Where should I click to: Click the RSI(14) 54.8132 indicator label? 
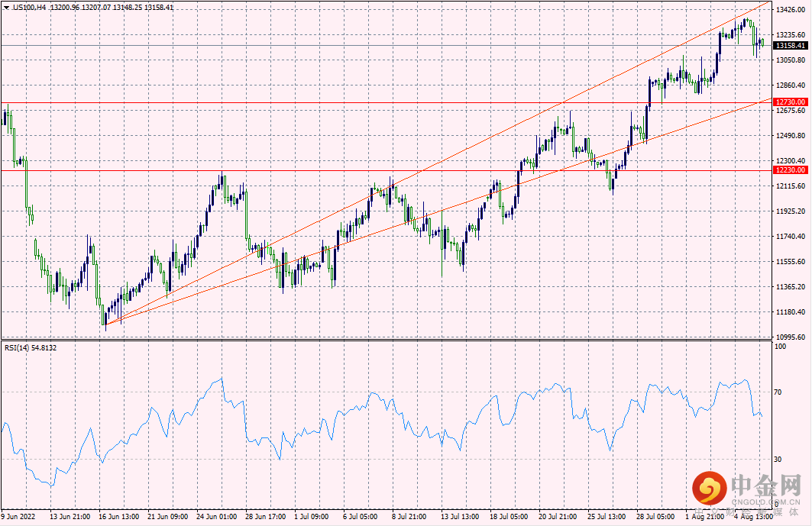(x=31, y=348)
